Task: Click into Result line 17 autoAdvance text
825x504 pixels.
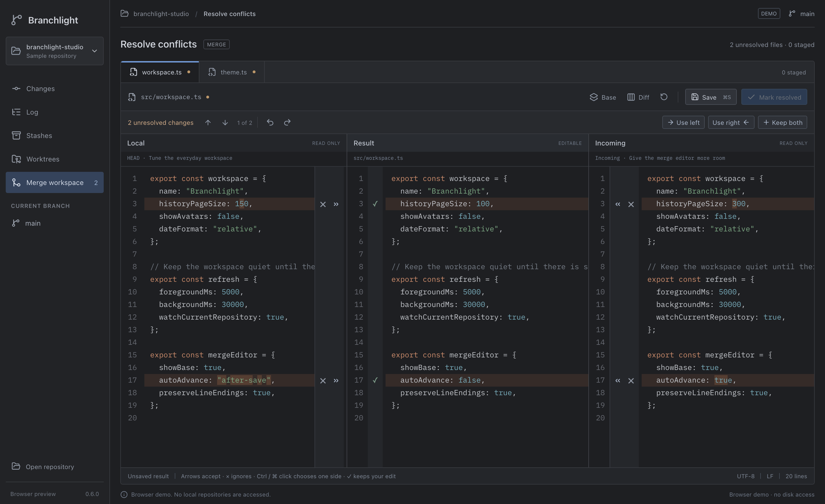Action: [x=442, y=380]
